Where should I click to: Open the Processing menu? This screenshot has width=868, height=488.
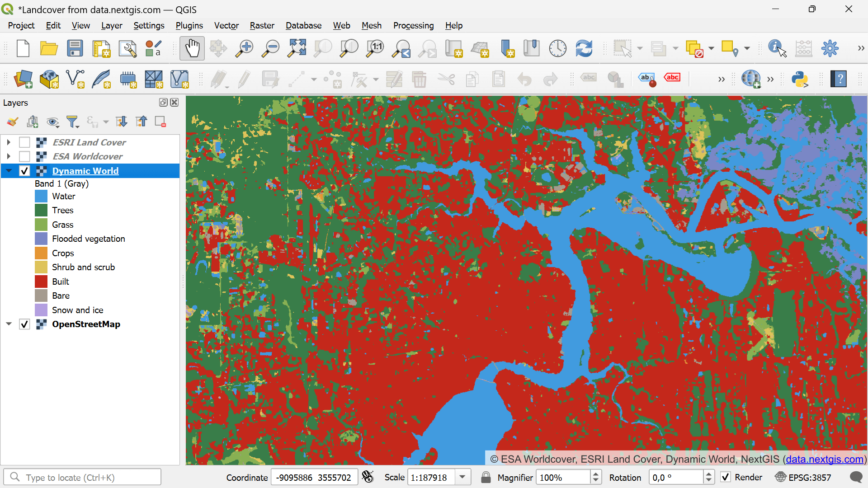coord(413,26)
